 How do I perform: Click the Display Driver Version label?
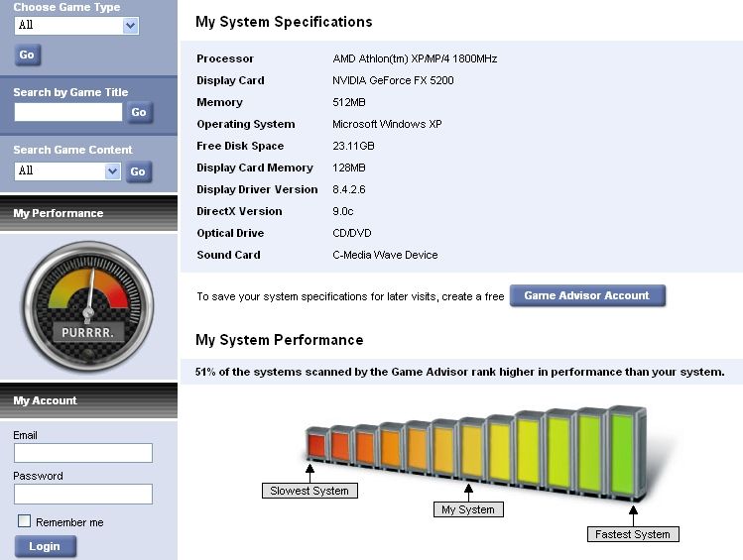tap(257, 189)
